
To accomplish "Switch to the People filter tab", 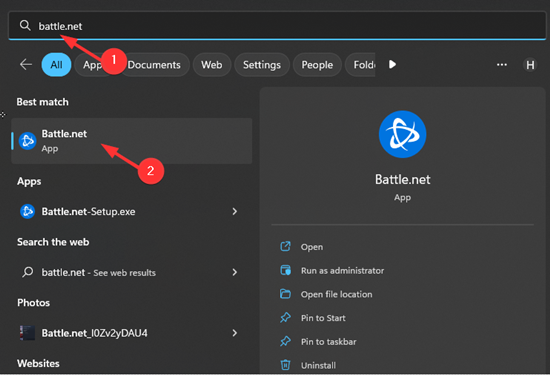I will [317, 65].
